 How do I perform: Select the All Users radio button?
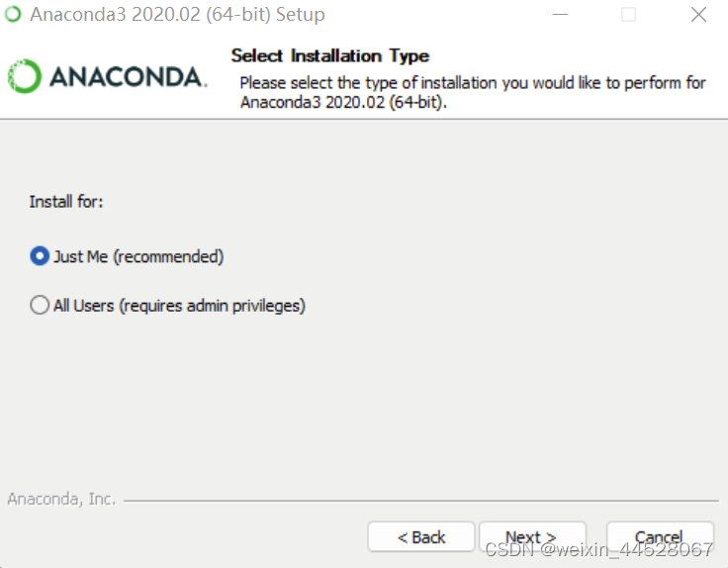tap(40, 305)
